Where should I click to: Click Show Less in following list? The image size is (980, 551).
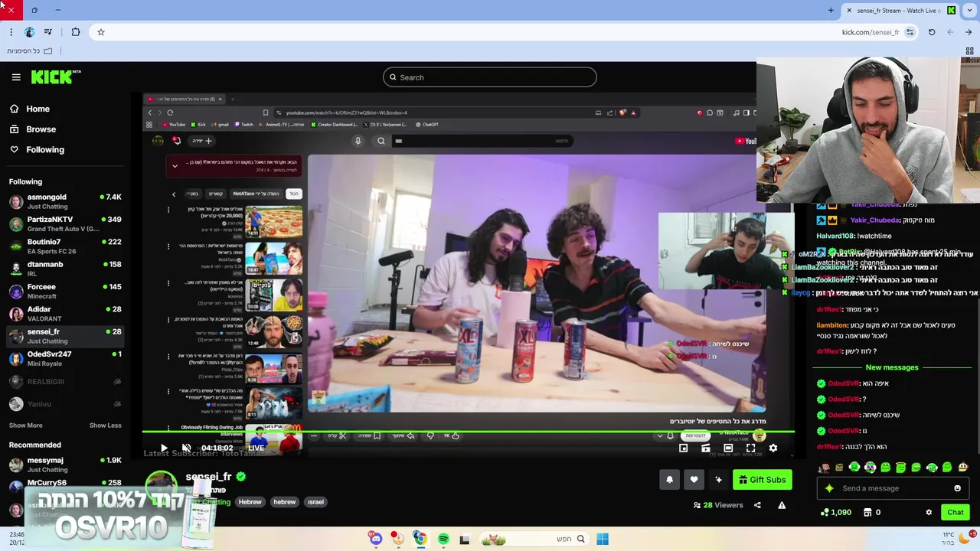(x=105, y=425)
